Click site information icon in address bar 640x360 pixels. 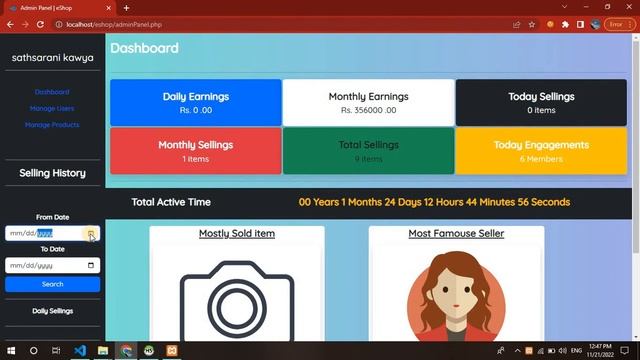coord(59,24)
